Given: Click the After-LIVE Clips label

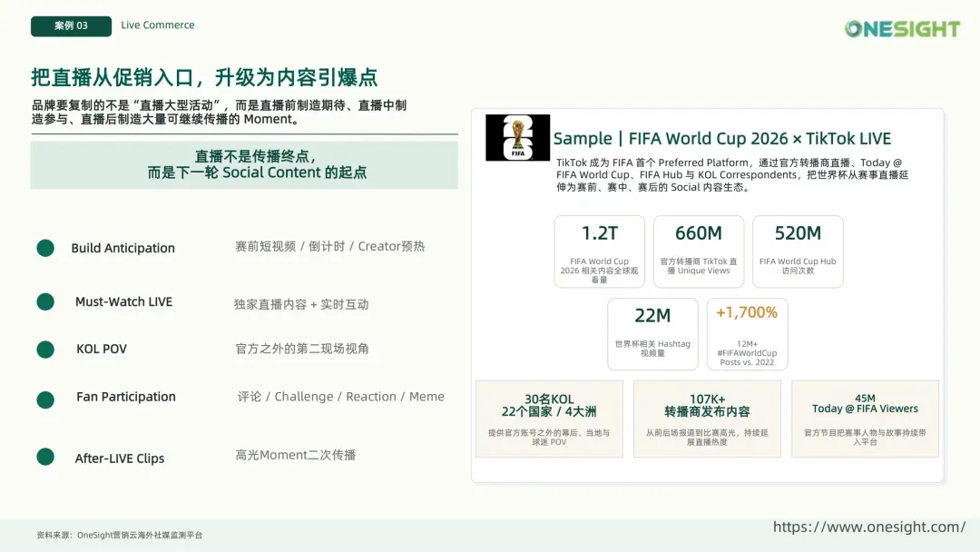Looking at the screenshot, I should (120, 458).
